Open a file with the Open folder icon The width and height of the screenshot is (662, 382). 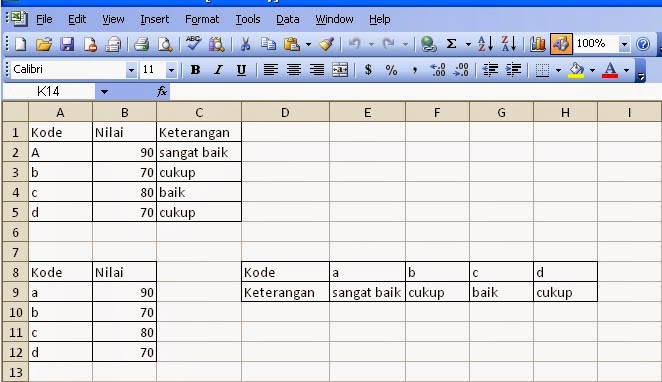[43, 44]
